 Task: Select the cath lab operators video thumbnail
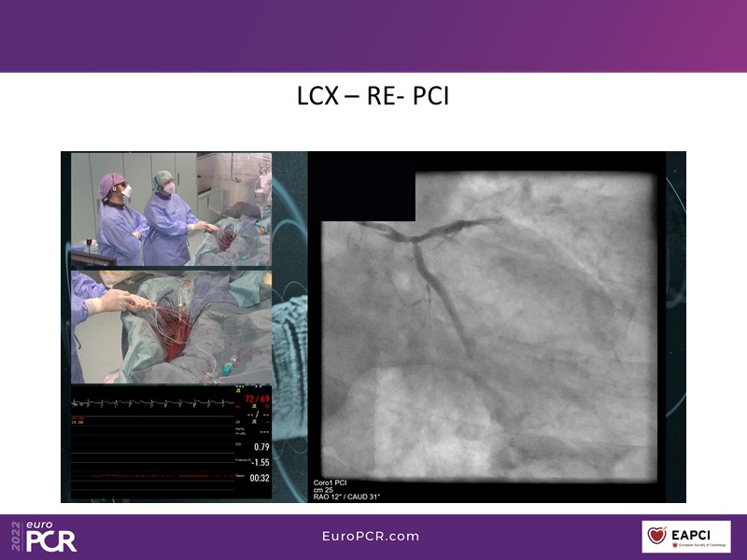(x=171, y=209)
